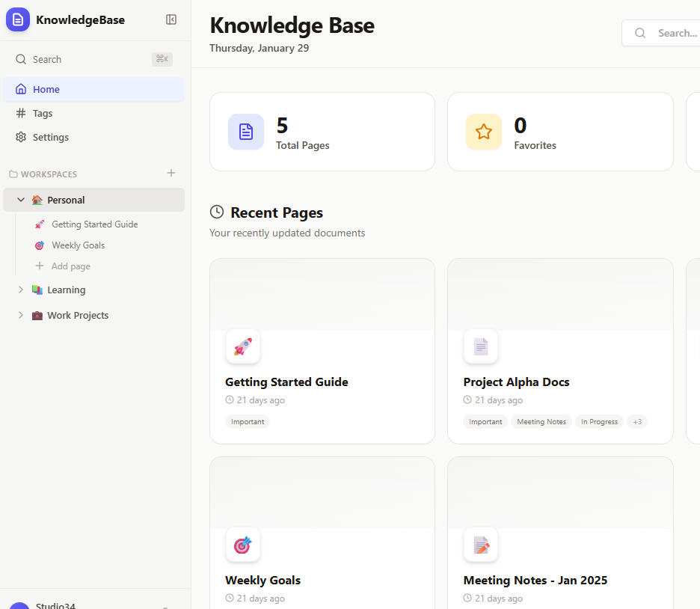Screen dimensions: 700x609
Task: Click the Total Pages stat card
Action: [x=322, y=132]
